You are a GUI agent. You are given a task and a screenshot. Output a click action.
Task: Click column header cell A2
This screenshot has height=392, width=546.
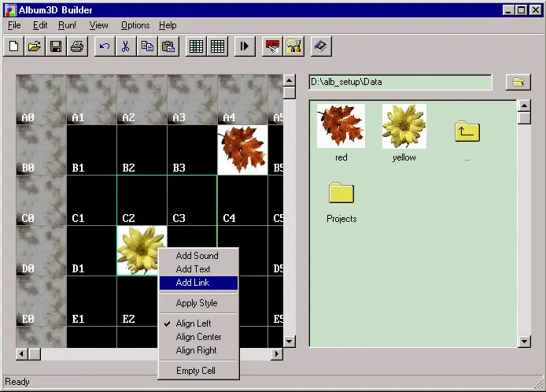click(142, 99)
